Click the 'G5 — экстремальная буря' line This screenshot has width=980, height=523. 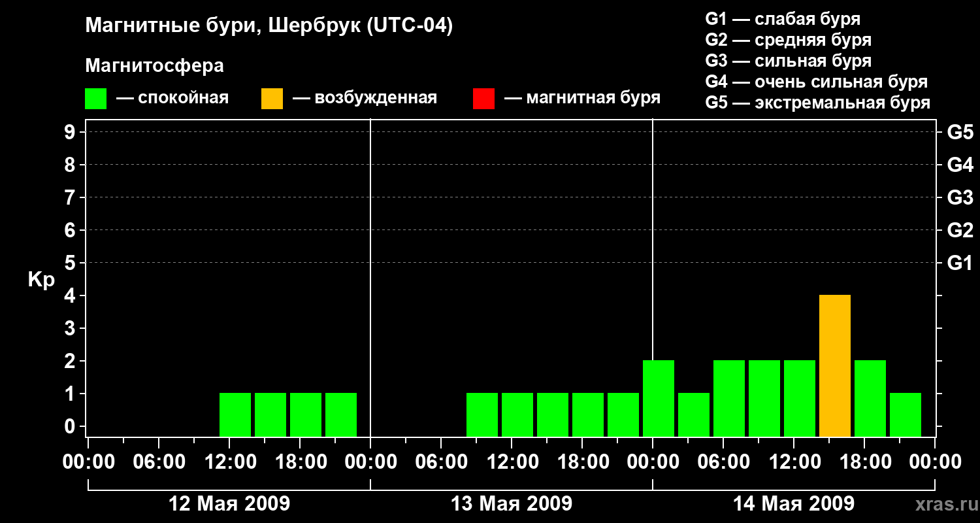(x=818, y=103)
